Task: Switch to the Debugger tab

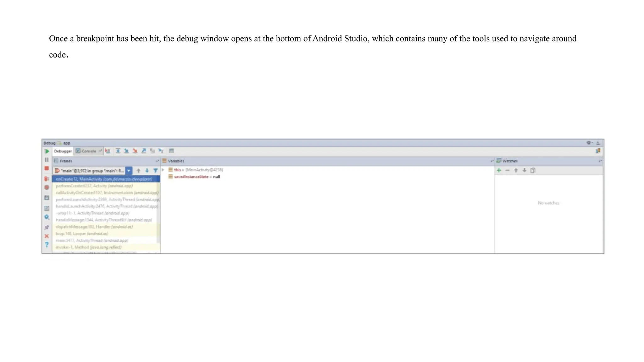Action: click(x=63, y=151)
